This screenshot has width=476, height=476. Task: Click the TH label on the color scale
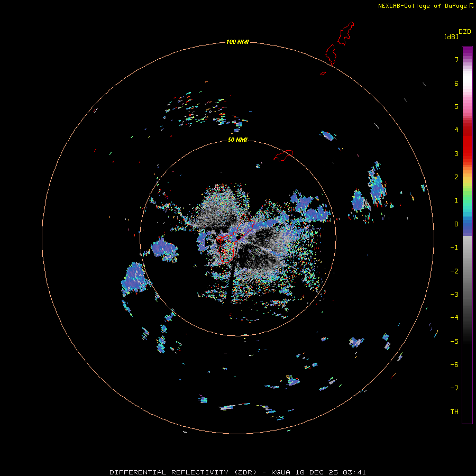454,412
